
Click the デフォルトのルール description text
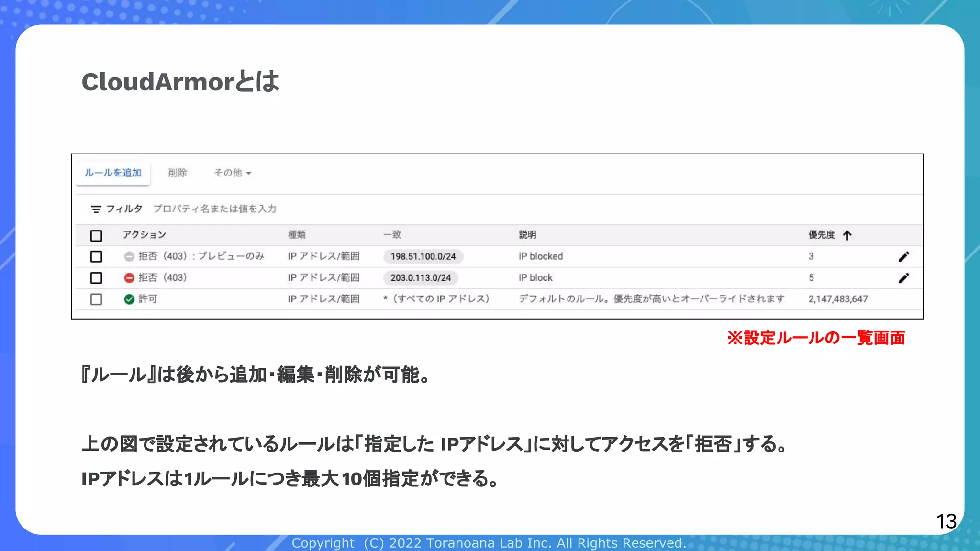(x=652, y=299)
